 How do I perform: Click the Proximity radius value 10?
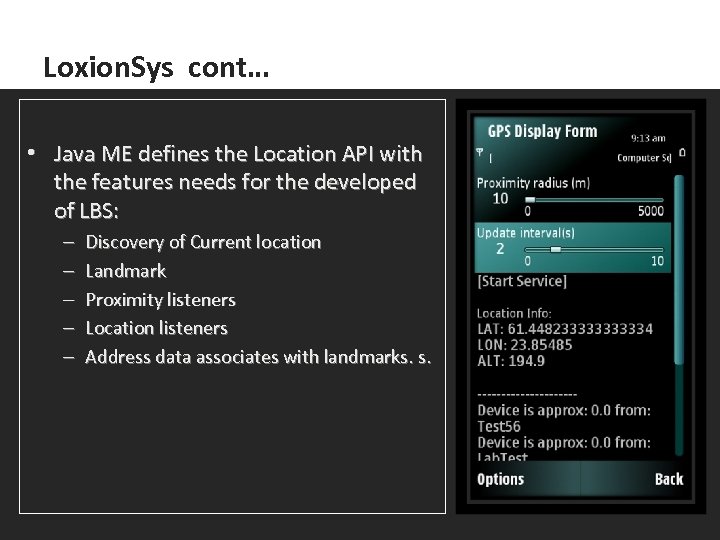[500, 199]
